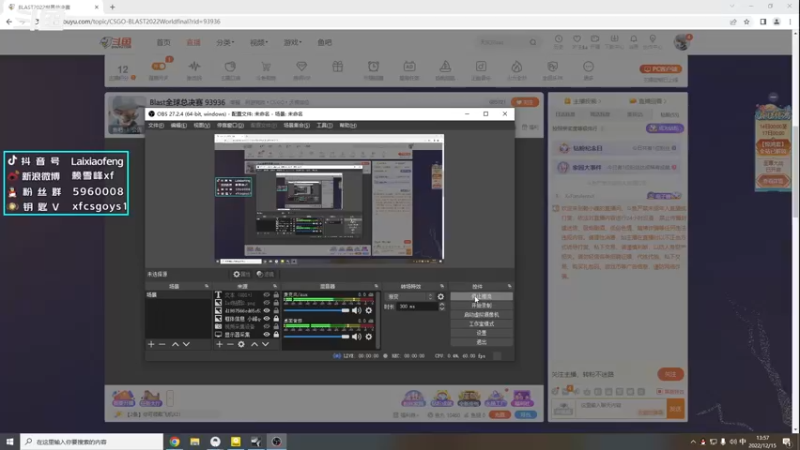Open the OBS Scene Collection menu
The image size is (800, 450).
click(x=296, y=126)
